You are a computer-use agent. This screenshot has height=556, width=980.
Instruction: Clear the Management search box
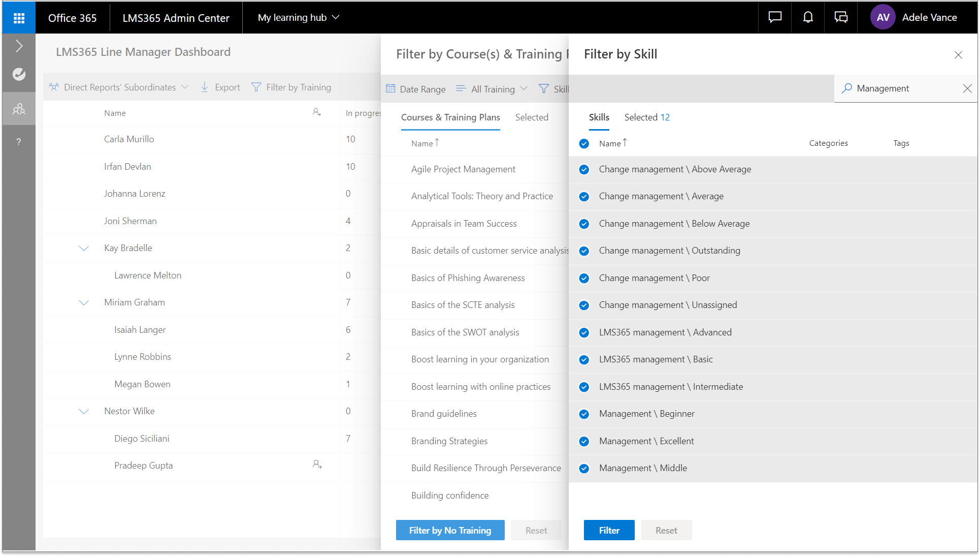(x=967, y=88)
